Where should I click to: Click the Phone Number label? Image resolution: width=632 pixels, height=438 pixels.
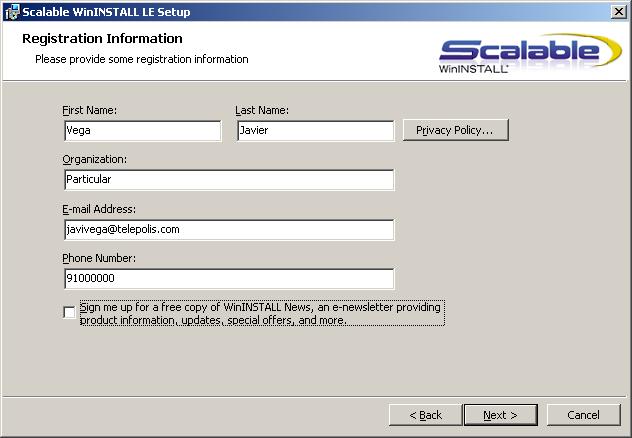pos(99,258)
